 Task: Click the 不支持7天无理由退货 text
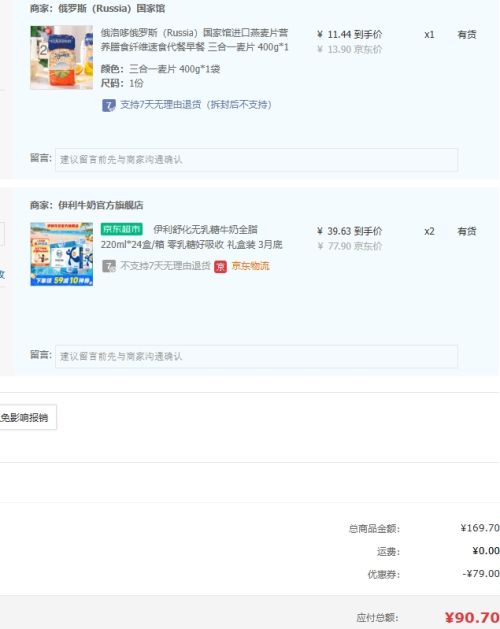point(165,266)
